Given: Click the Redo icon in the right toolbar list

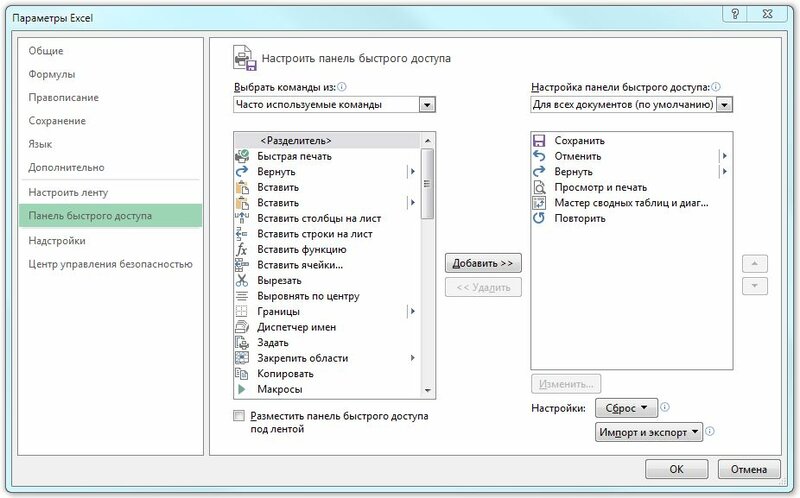Looking at the screenshot, I should click(539, 171).
